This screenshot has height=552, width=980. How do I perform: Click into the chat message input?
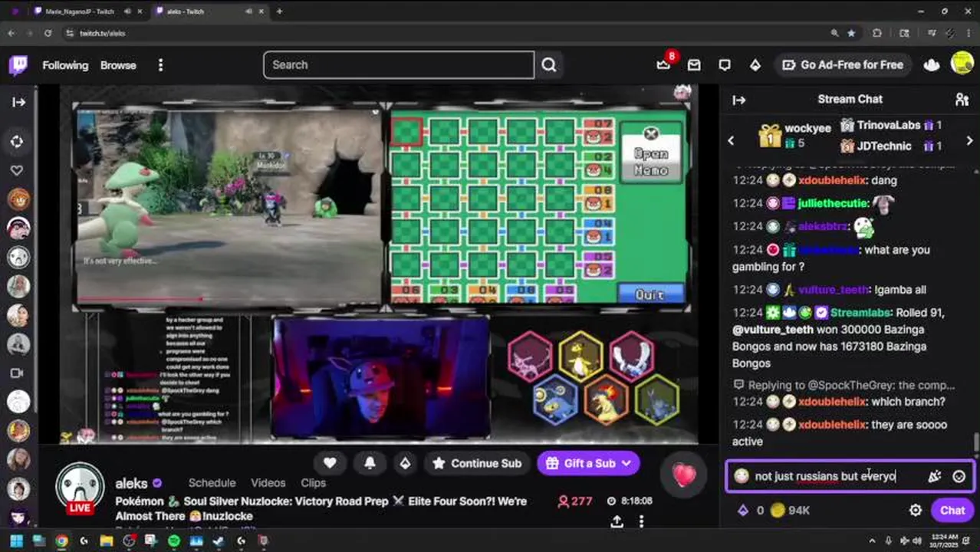point(850,476)
